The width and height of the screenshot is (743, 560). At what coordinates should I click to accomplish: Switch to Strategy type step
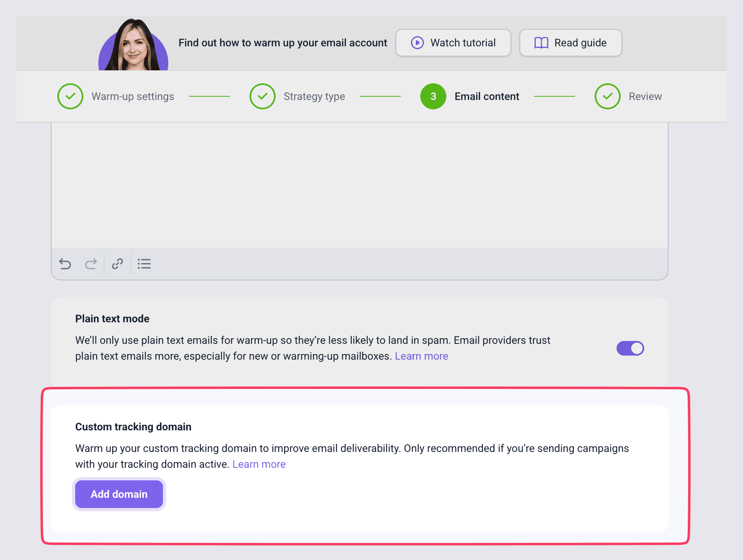coord(314,96)
